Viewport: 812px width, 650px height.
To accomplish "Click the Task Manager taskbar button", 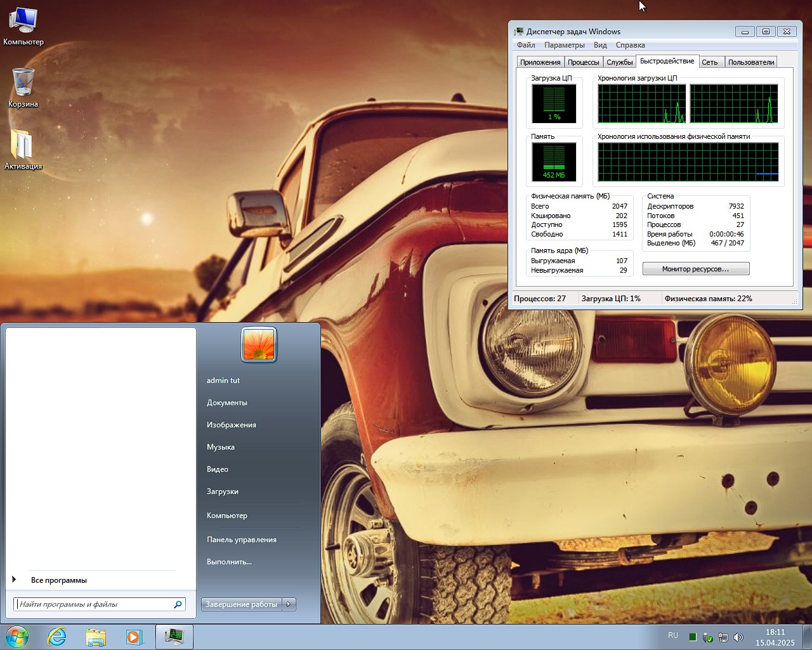I will click(x=174, y=637).
